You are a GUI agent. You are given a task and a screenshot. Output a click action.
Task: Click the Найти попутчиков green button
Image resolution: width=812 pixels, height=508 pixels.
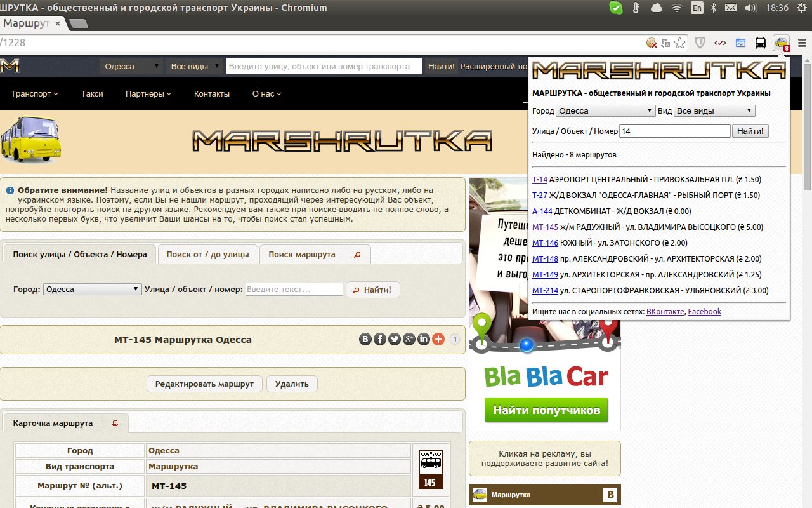coord(546,410)
